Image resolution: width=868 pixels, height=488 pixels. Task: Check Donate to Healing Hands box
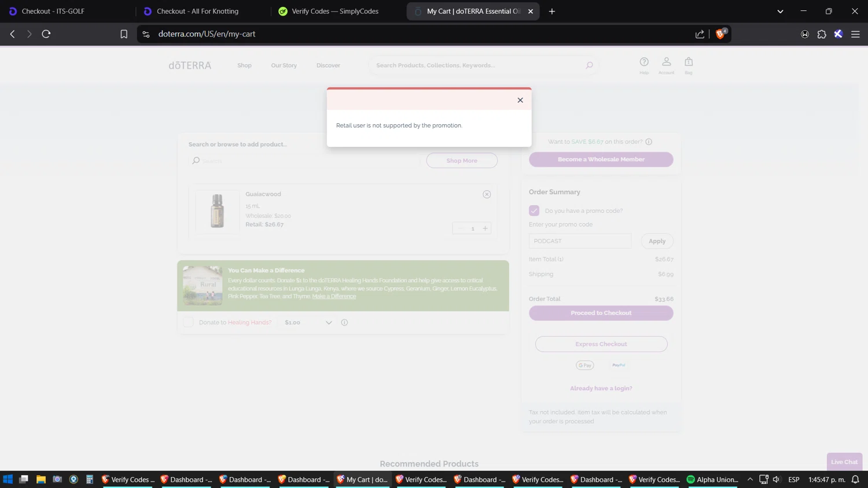[x=188, y=322]
